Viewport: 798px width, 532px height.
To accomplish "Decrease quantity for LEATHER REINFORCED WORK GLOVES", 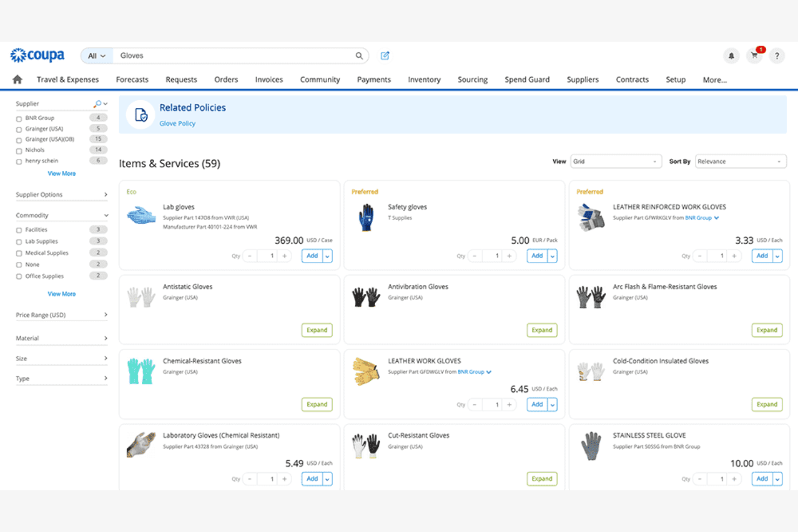I will pyautogui.click(x=700, y=256).
